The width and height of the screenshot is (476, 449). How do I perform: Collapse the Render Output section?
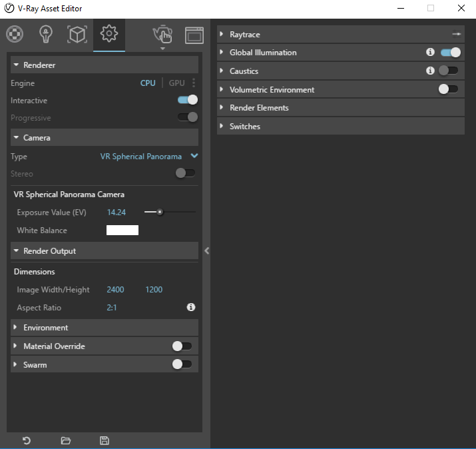coord(105,250)
